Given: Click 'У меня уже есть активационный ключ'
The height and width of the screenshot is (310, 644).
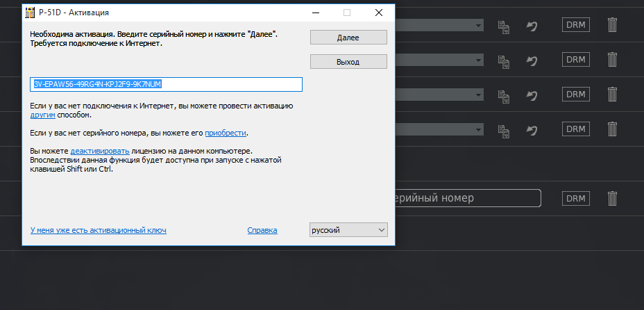Looking at the screenshot, I should [98, 230].
